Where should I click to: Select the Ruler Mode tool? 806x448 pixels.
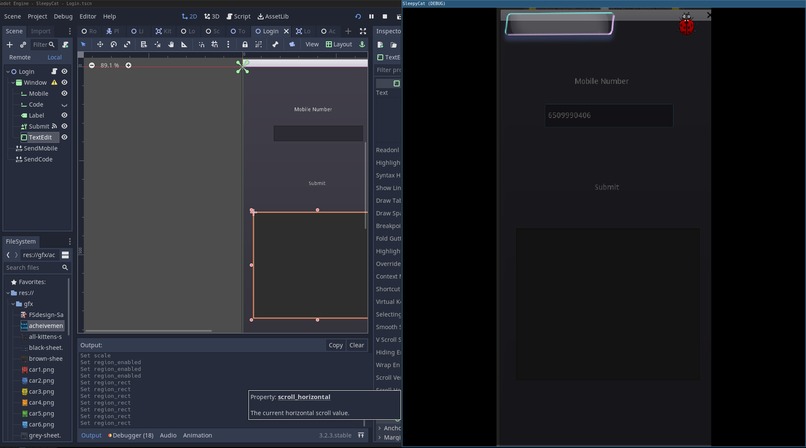click(x=184, y=45)
